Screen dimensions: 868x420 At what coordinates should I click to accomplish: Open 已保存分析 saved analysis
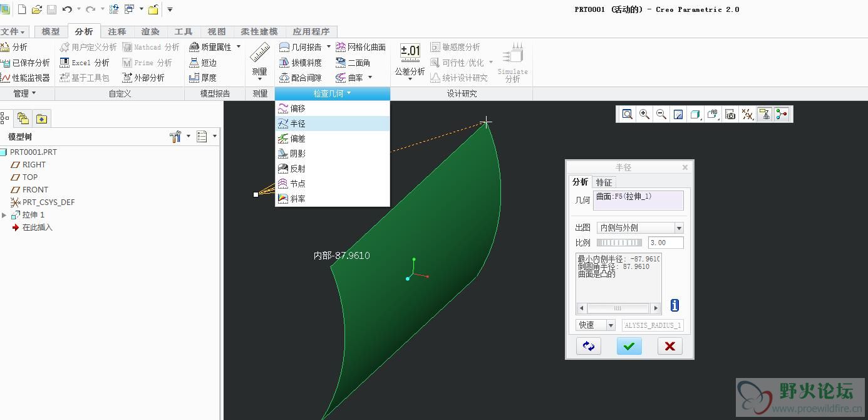click(25, 63)
